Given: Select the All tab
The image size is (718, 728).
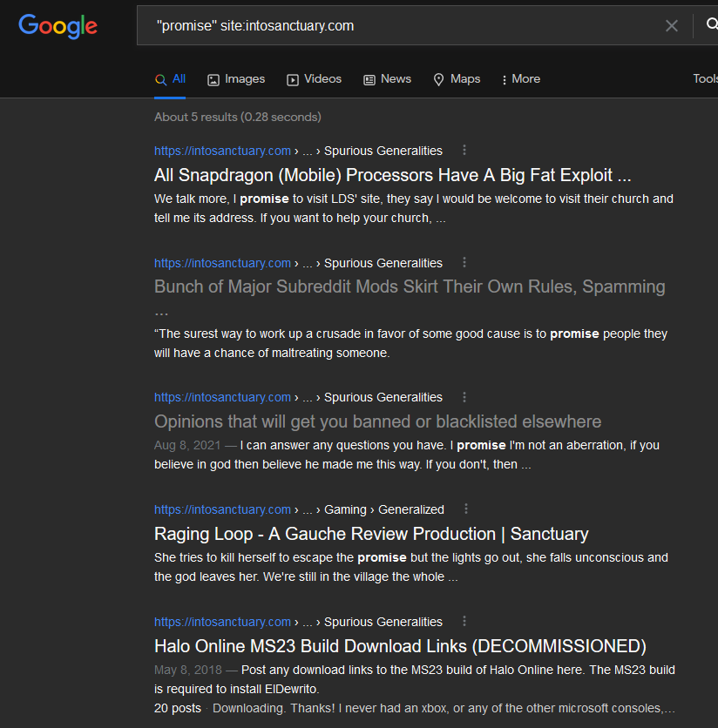Looking at the screenshot, I should 170,79.
